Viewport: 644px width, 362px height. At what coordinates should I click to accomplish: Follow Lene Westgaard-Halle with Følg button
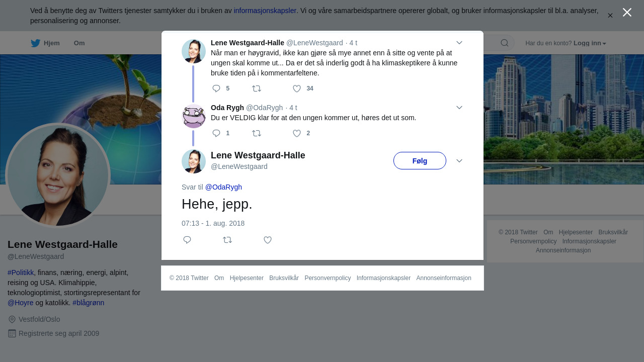(420, 161)
